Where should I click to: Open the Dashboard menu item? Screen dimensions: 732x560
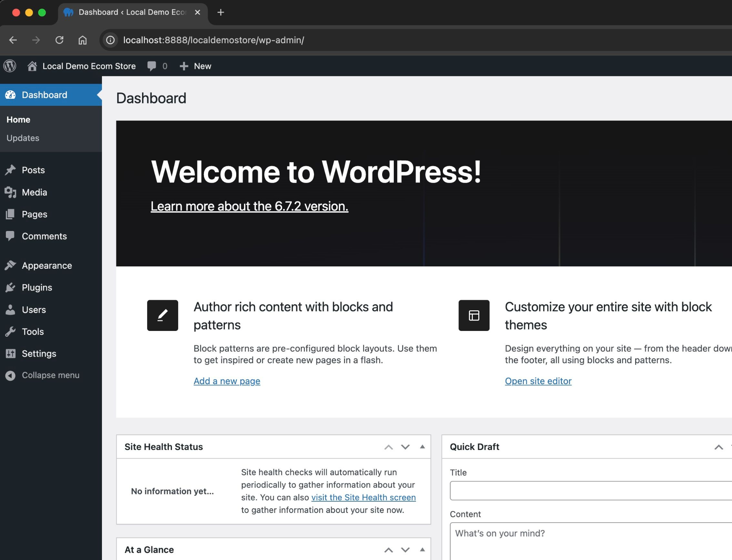51,95
